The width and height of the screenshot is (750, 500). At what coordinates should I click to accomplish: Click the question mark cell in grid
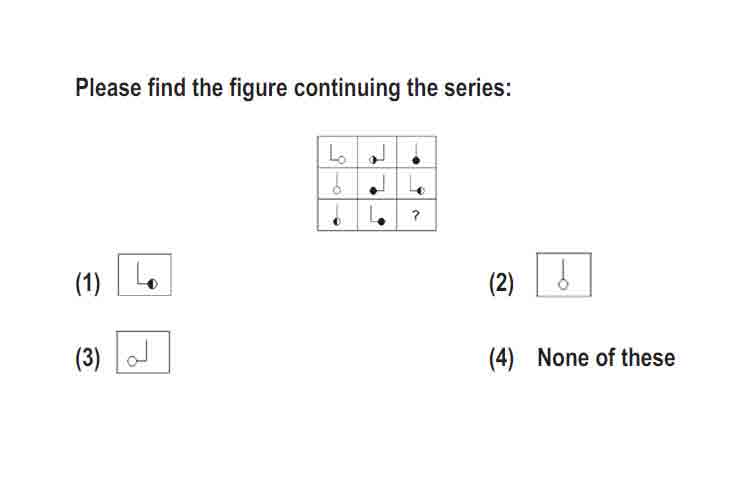click(416, 215)
